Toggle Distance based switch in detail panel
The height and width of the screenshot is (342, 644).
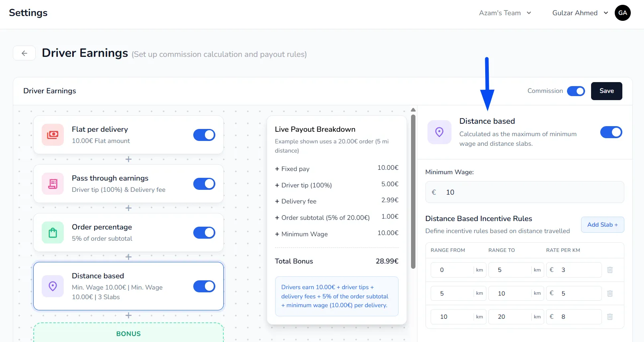(x=611, y=132)
